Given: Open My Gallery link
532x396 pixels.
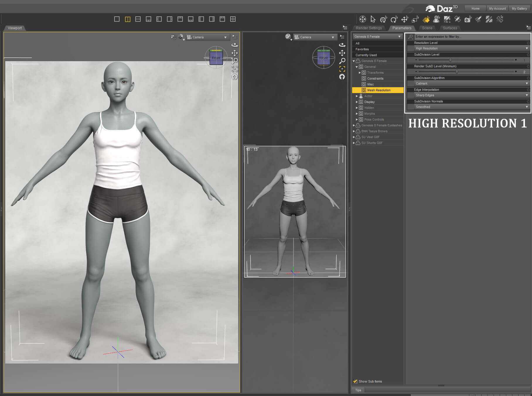Looking at the screenshot, I should [519, 8].
